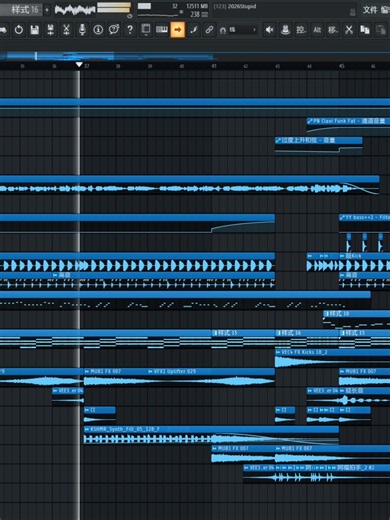Screen dimensions: 390x520
Task: Click the hat-shaped stamp icon
Action: pos(285,30)
